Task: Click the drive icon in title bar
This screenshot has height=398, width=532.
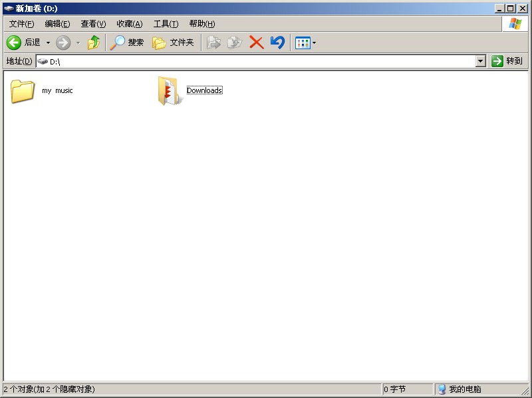Action: pos(9,9)
